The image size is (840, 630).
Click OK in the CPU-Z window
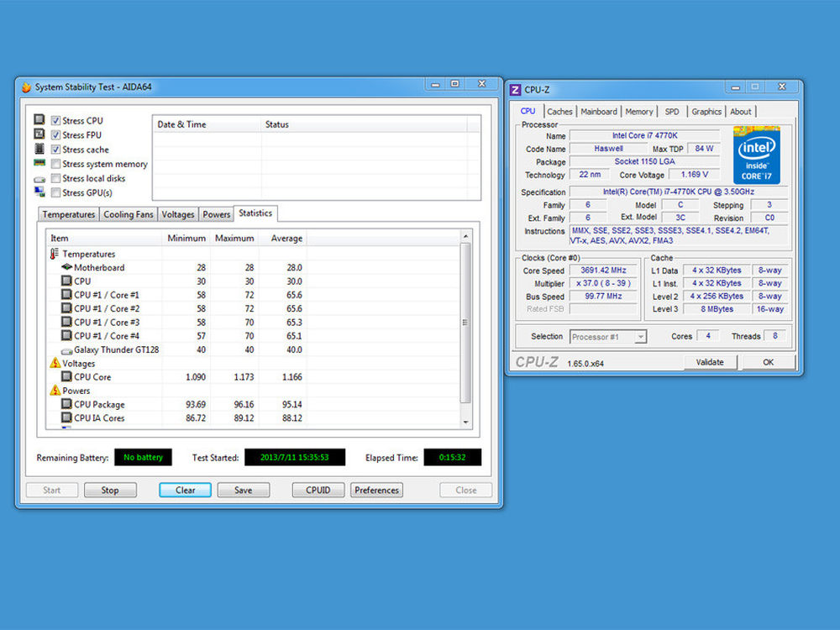(769, 362)
